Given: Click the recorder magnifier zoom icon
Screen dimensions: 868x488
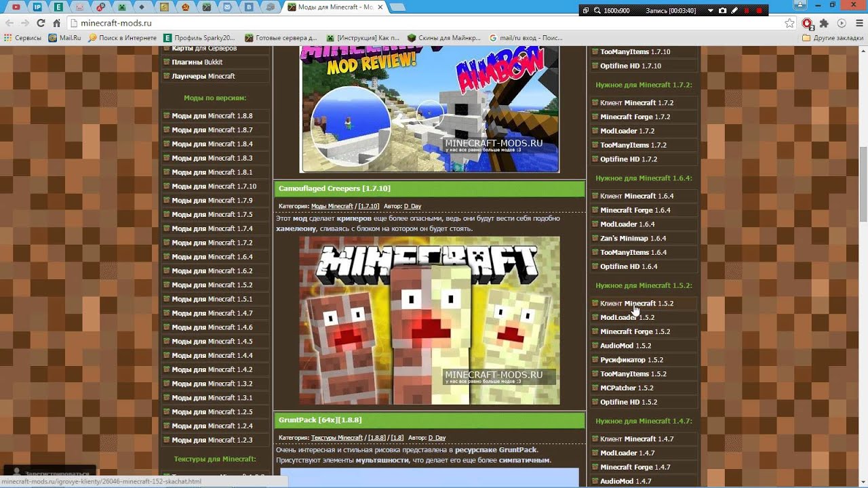Looking at the screenshot, I should click(597, 11).
